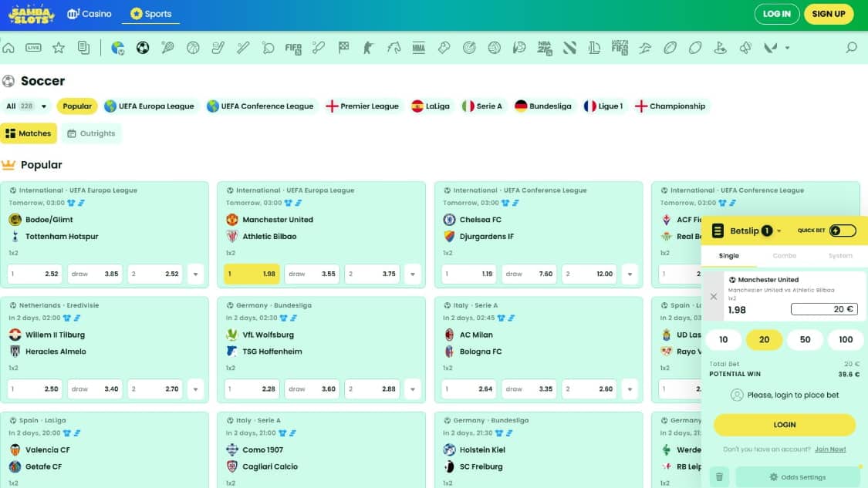Select the darts target icon
This screenshot has height=488, width=868.
[469, 48]
